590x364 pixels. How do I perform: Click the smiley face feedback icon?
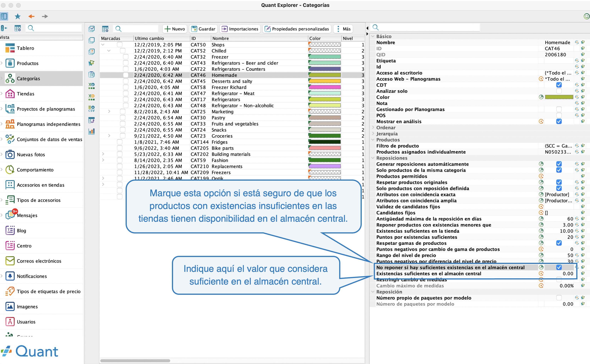586,16
